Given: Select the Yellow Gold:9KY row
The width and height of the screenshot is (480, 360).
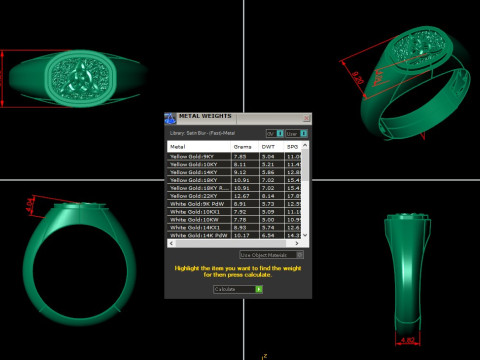Looking at the screenshot, I should (234, 156).
